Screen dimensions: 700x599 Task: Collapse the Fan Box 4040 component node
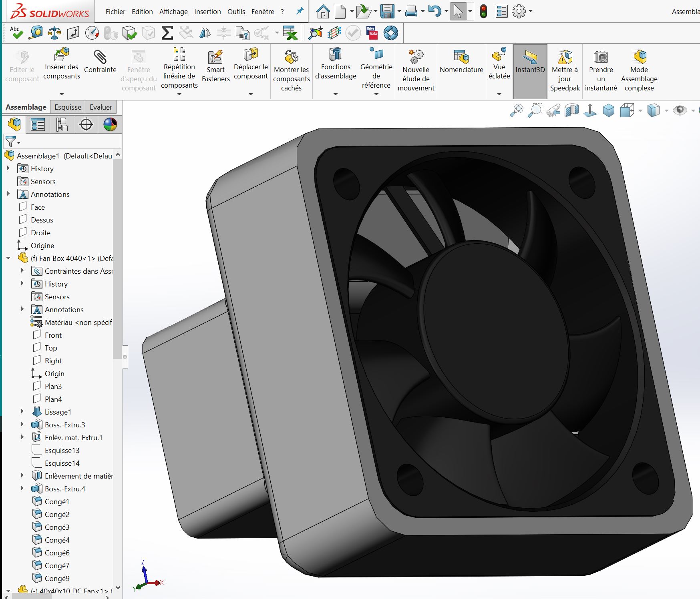[x=9, y=258]
